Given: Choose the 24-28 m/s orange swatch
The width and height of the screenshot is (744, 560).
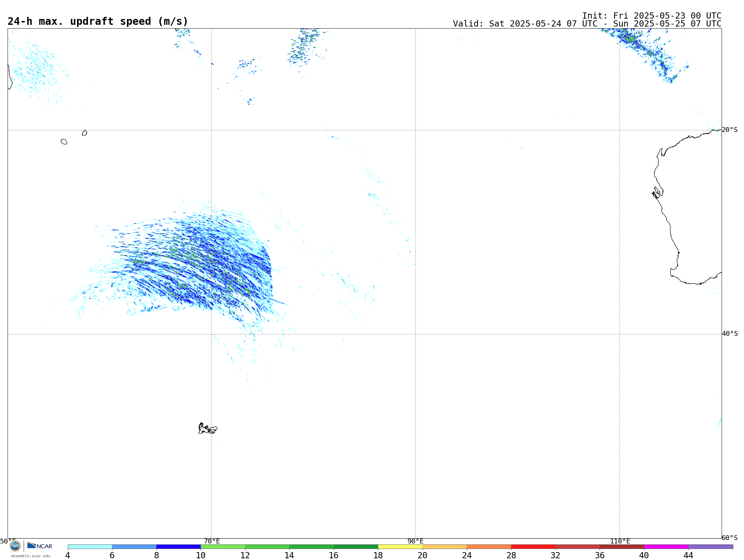Looking at the screenshot, I should tap(489, 547).
